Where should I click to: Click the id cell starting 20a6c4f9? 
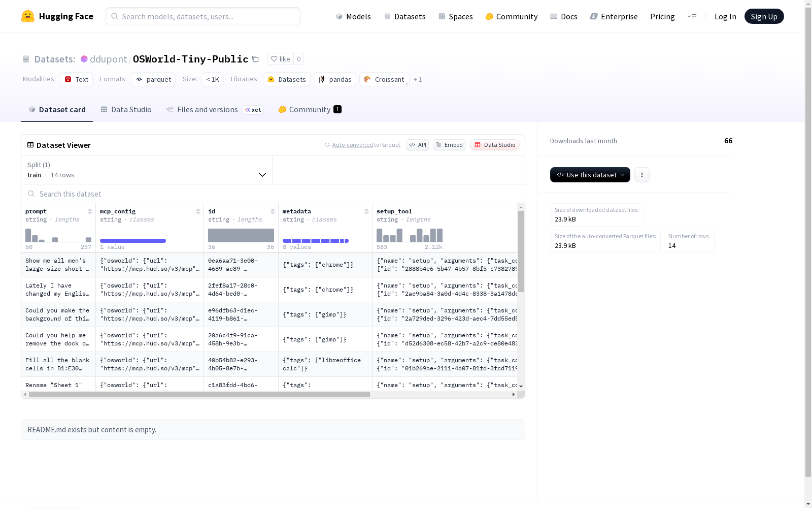pos(241,339)
